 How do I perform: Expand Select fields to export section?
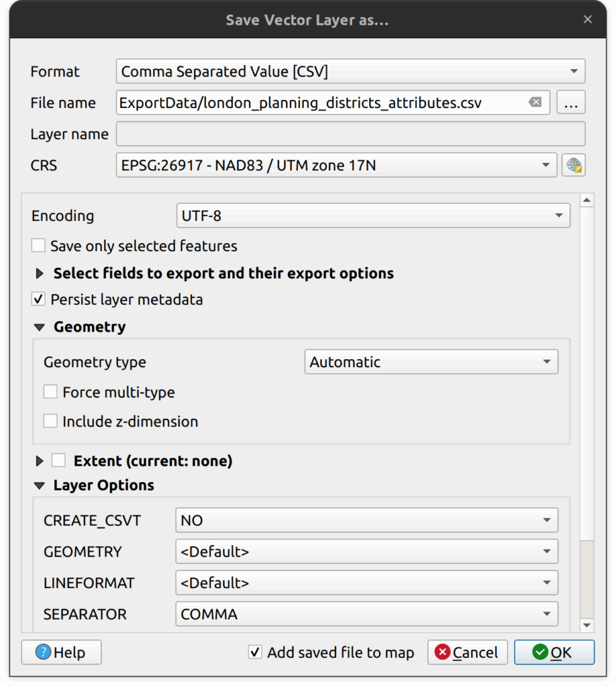point(40,273)
